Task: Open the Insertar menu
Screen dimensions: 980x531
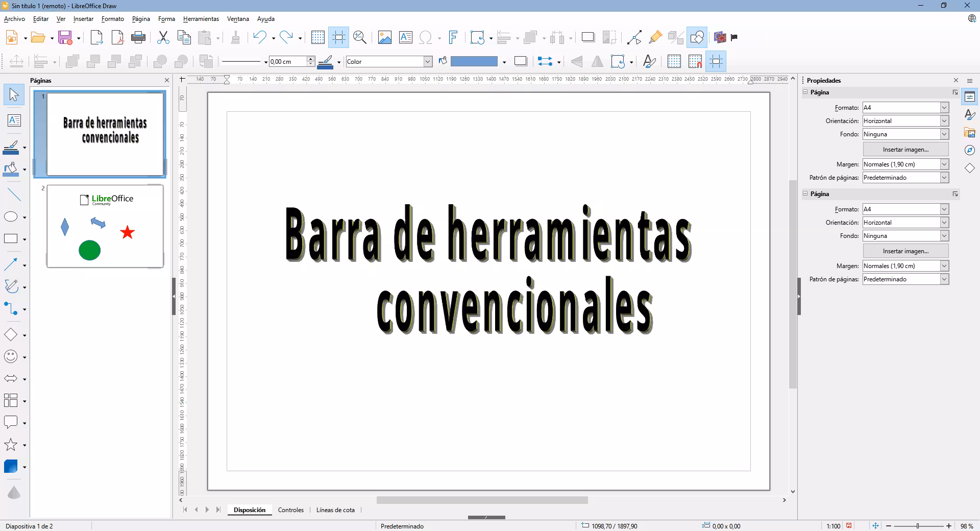Action: pyautogui.click(x=83, y=19)
